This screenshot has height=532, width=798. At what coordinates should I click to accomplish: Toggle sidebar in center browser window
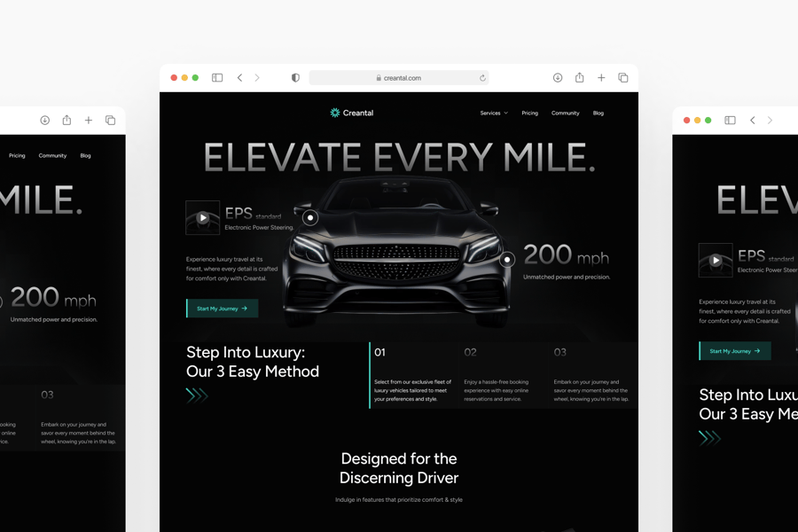click(x=217, y=78)
